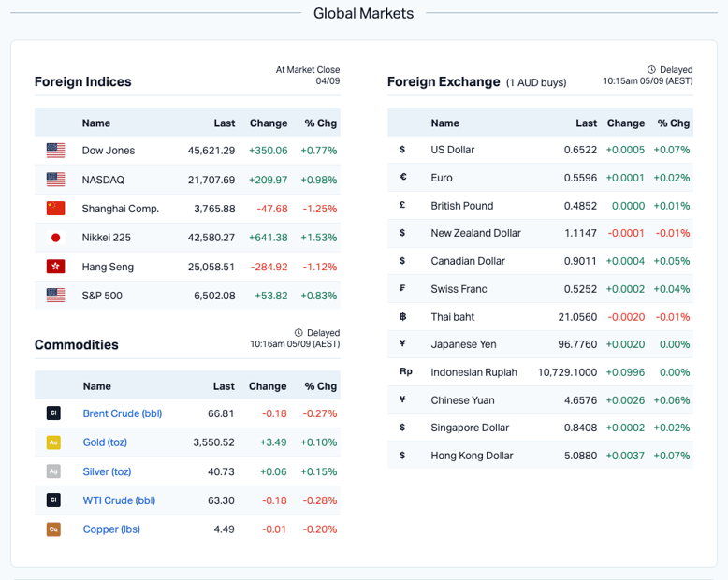This screenshot has width=728, height=580.
Task: Click the Gold Au icon
Action: tap(53, 442)
